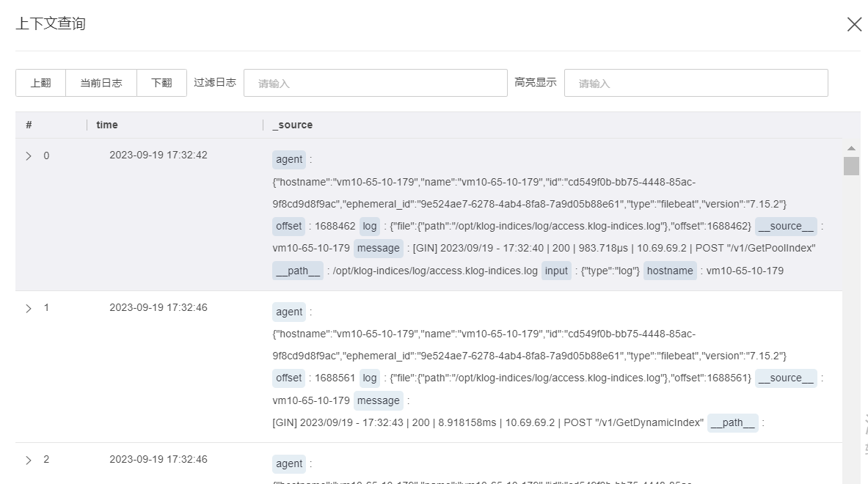Screen dimensions: 868x484
Task: Click the __path__ tag in row 0
Action: (298, 271)
